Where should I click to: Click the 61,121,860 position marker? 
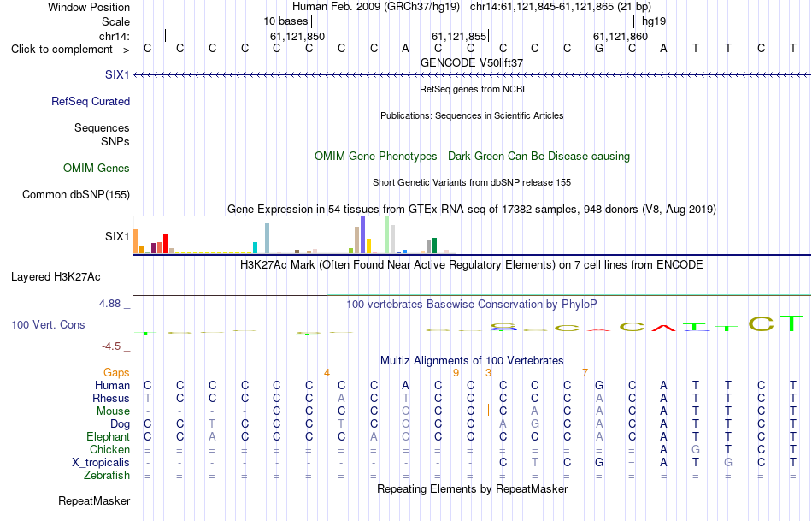point(621,36)
